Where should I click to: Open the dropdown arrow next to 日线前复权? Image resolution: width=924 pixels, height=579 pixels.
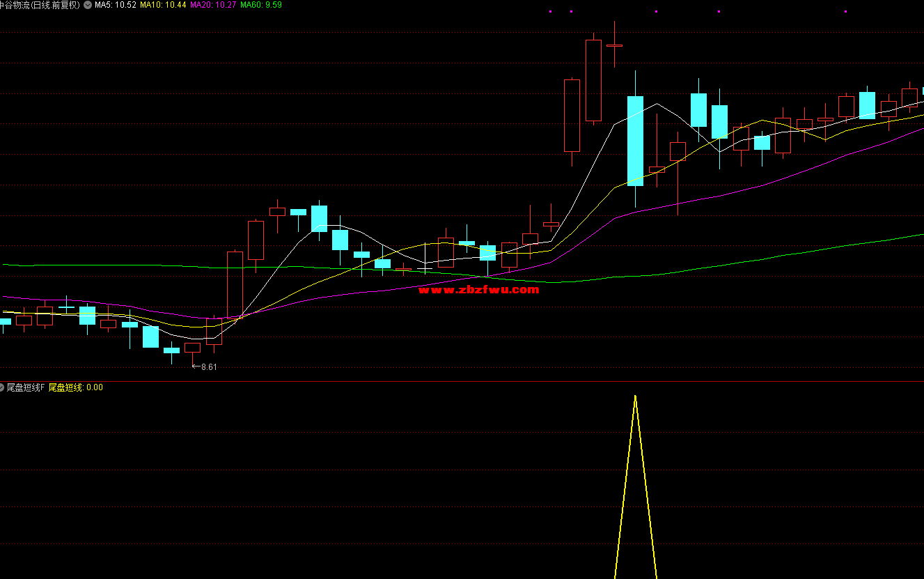87,5
